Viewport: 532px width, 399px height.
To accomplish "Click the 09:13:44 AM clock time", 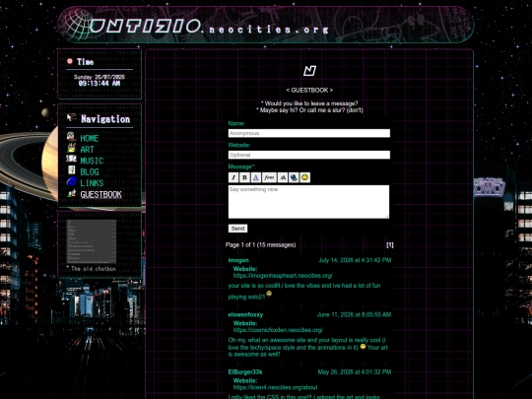I will coord(100,83).
